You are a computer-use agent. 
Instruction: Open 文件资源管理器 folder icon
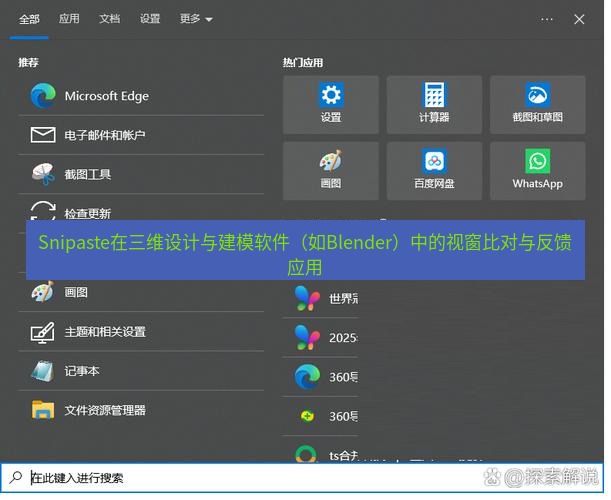point(42,410)
